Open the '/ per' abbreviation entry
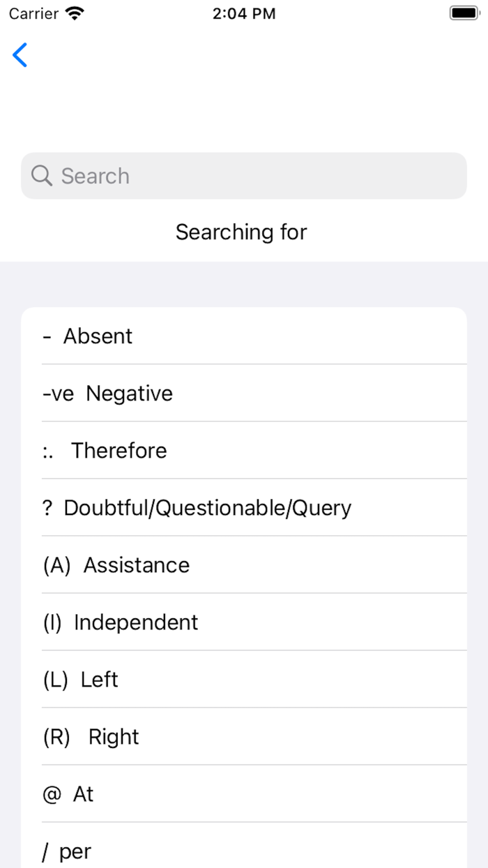488x868 pixels. 244,851
